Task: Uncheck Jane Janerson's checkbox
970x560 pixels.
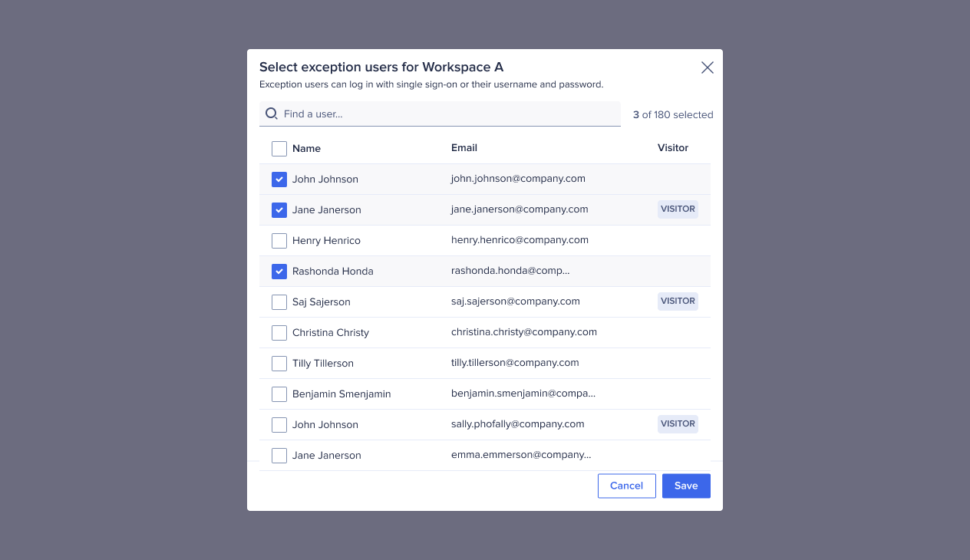Action: tap(279, 209)
